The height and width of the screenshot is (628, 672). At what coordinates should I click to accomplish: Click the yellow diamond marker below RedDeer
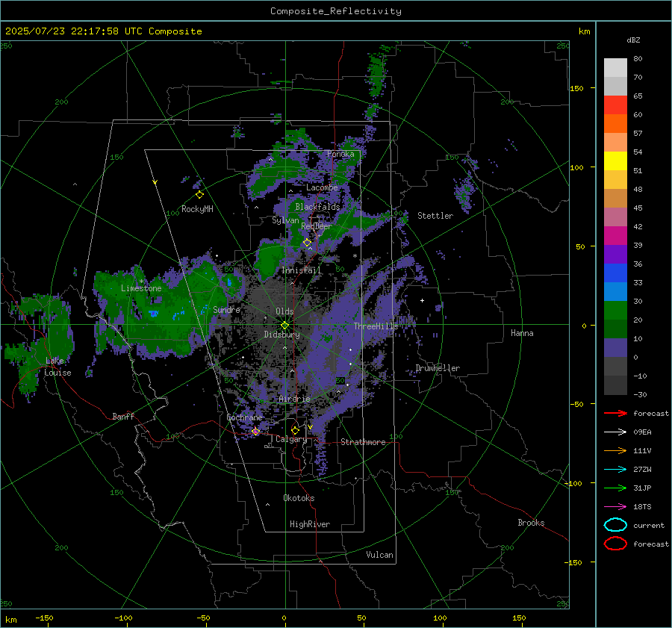coord(308,243)
